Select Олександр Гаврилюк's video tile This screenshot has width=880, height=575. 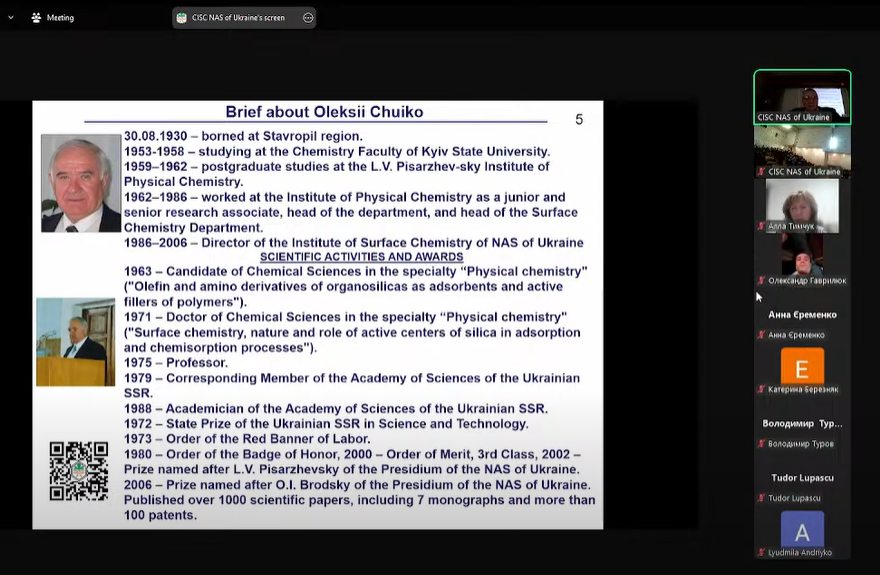click(x=802, y=260)
